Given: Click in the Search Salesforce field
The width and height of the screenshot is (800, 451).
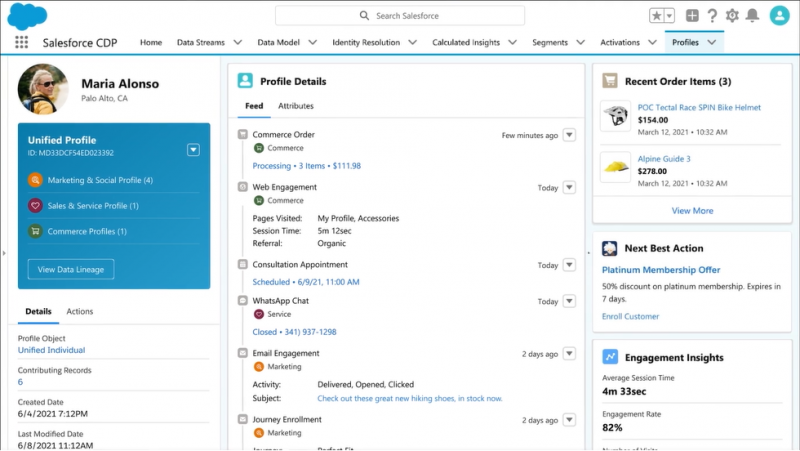Looking at the screenshot, I should [399, 16].
